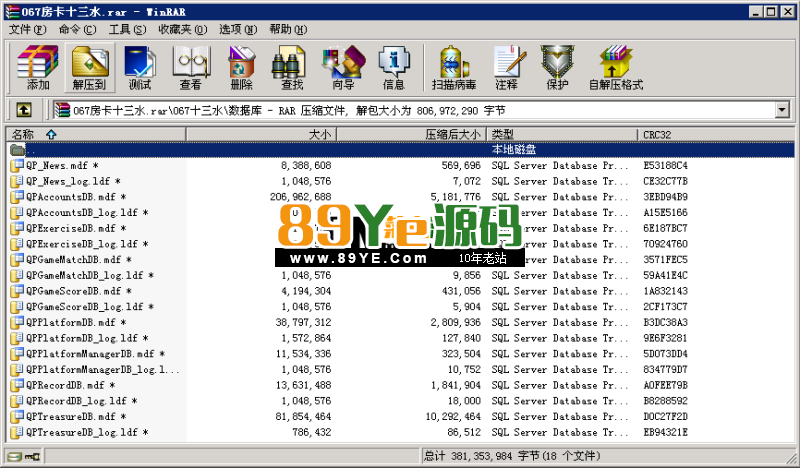
Task: Go up one folder level button
Action: pos(23,110)
